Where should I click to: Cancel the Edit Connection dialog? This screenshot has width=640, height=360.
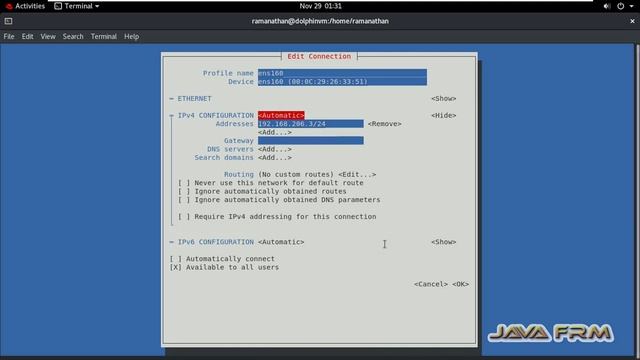point(431,284)
